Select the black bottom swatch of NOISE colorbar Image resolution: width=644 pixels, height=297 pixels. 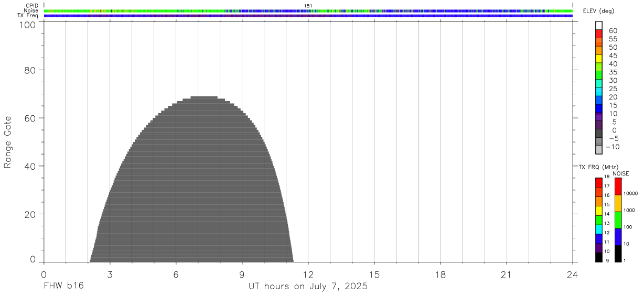[618, 254]
